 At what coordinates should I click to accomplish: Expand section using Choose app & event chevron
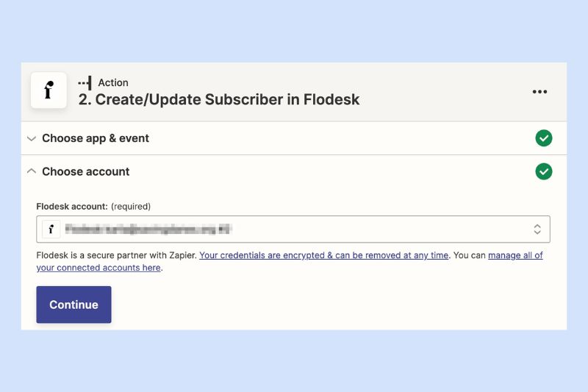[x=32, y=138]
